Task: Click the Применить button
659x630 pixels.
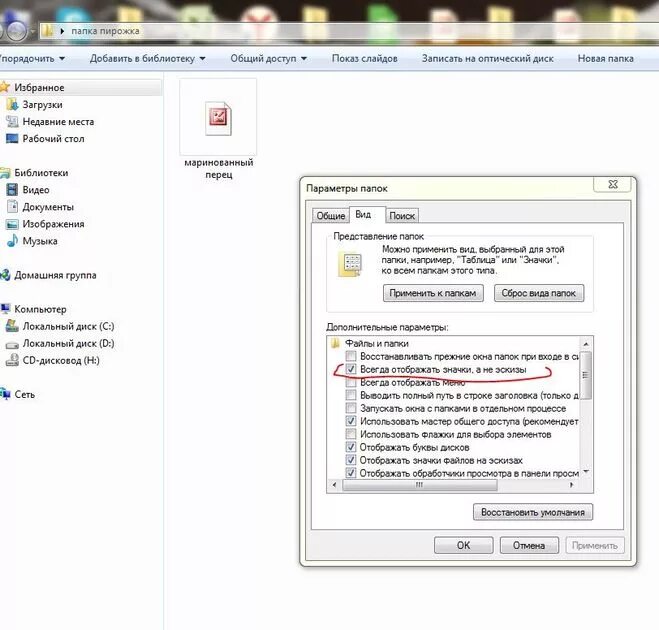Action: (x=595, y=545)
